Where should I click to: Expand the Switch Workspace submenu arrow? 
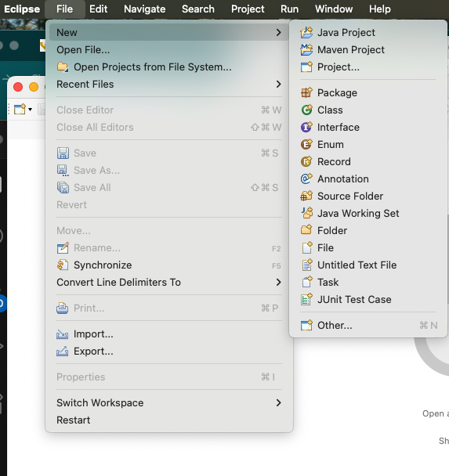tap(279, 403)
